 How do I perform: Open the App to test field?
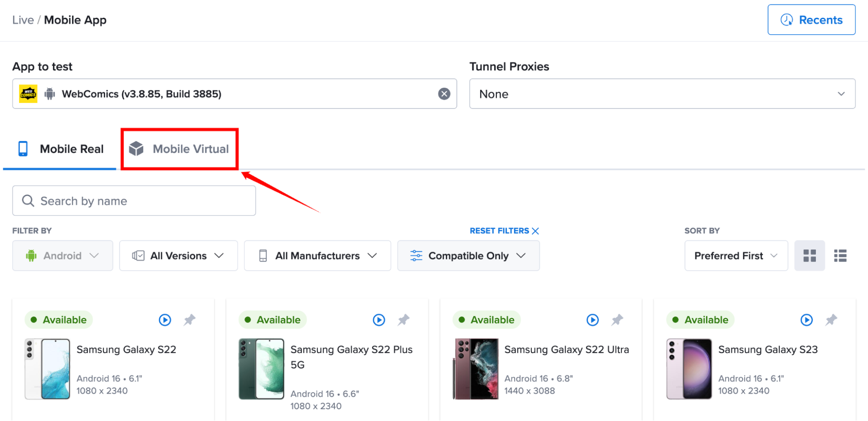click(x=234, y=94)
